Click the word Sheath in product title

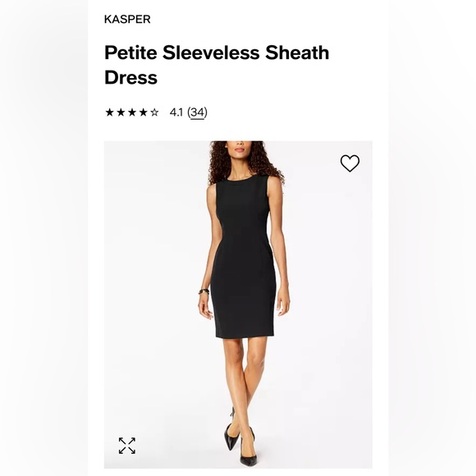point(297,53)
